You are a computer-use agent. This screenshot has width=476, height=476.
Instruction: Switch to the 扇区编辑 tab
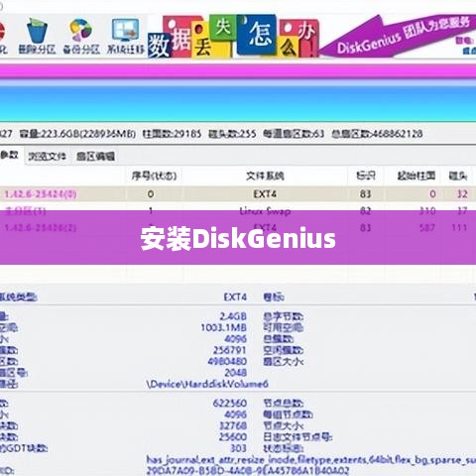(95, 156)
